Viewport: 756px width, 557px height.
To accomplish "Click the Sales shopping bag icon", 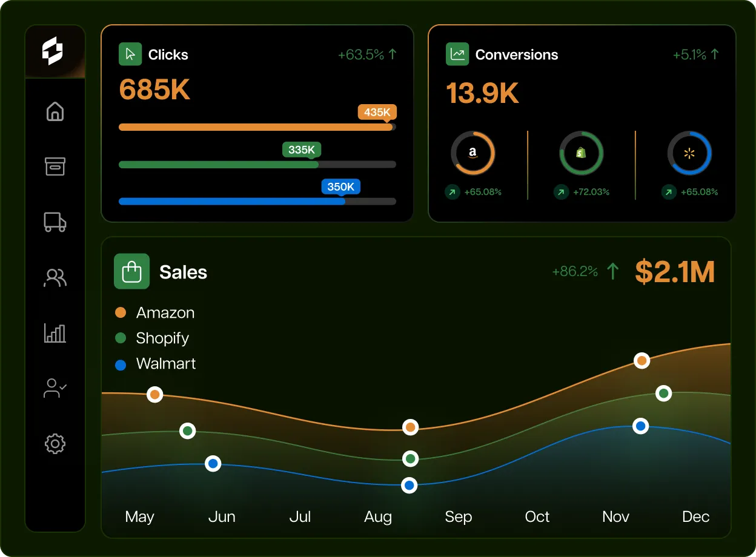I will [x=131, y=272].
